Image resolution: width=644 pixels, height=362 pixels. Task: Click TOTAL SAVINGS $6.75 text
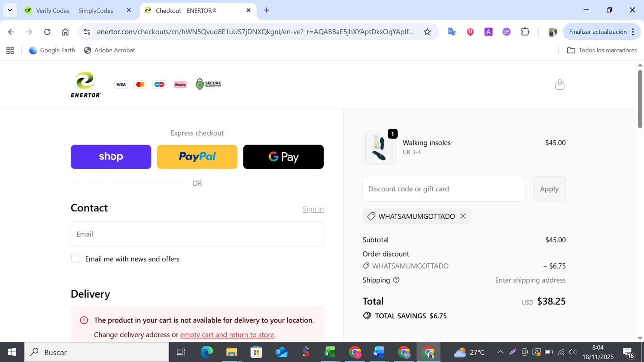[411, 316]
